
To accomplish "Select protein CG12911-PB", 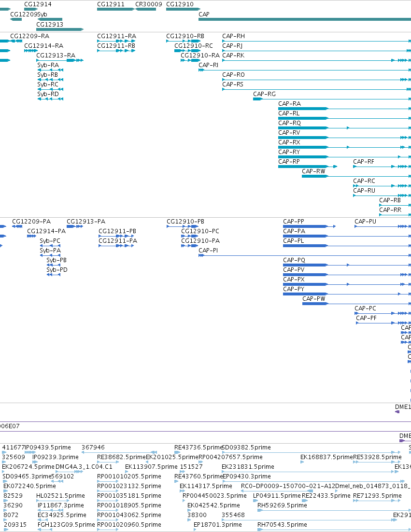I will tap(117, 231).
